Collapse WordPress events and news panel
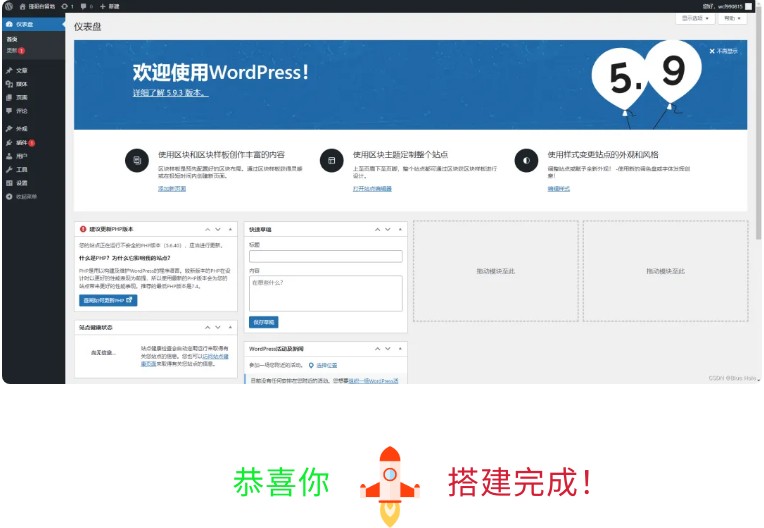764x528 pixels. [400, 349]
